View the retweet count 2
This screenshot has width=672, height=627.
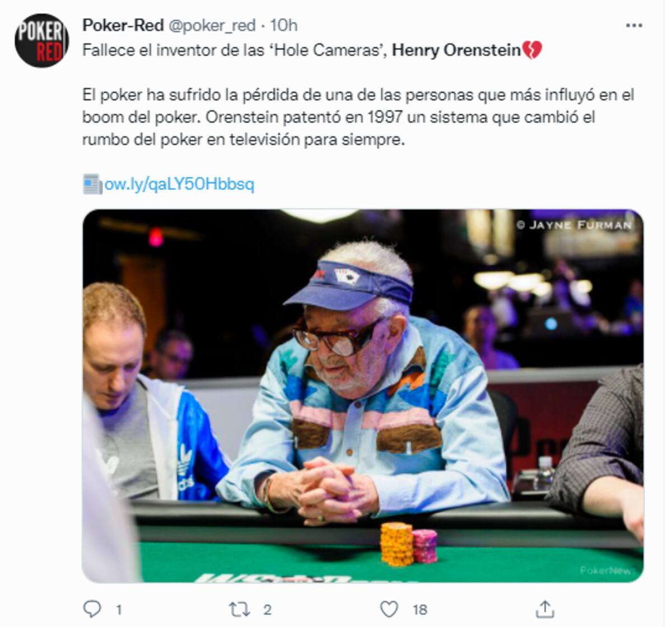click(x=267, y=610)
